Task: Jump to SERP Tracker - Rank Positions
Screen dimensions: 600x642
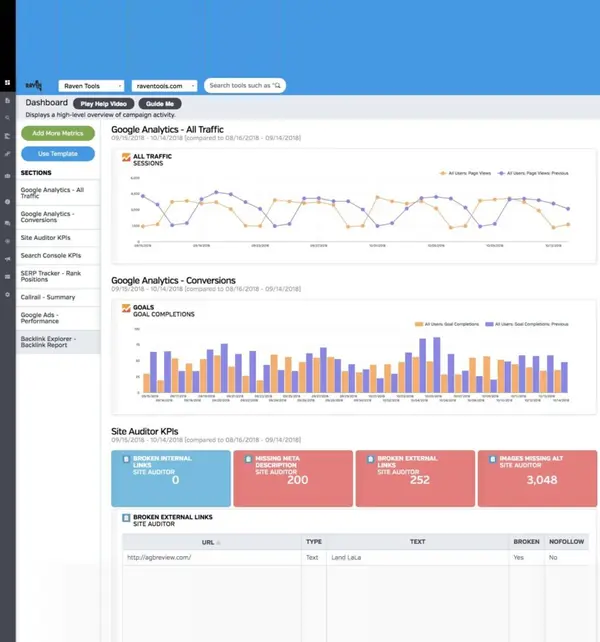Action: click(58, 276)
